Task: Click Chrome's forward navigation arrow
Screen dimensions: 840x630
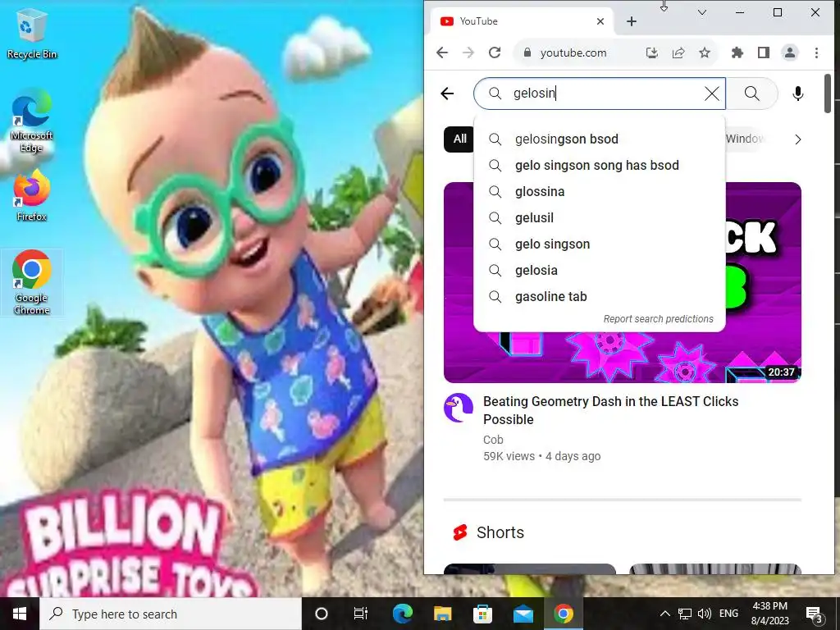Action: pos(468,52)
